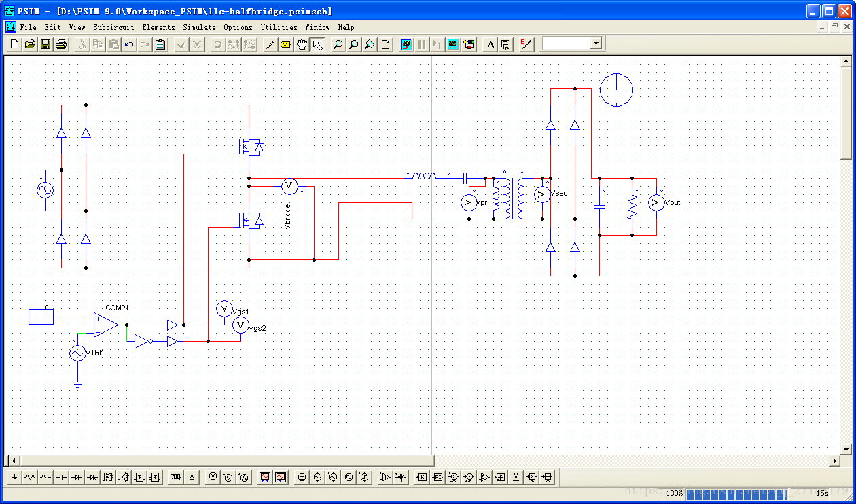Save the schematic with floppy icon
Image resolution: width=856 pixels, height=504 pixels.
coord(45,44)
